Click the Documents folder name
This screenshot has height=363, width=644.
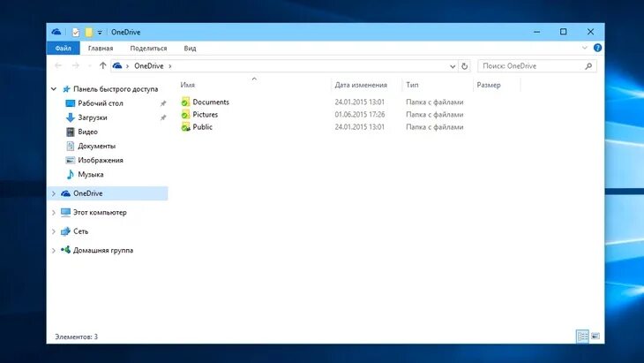(211, 102)
